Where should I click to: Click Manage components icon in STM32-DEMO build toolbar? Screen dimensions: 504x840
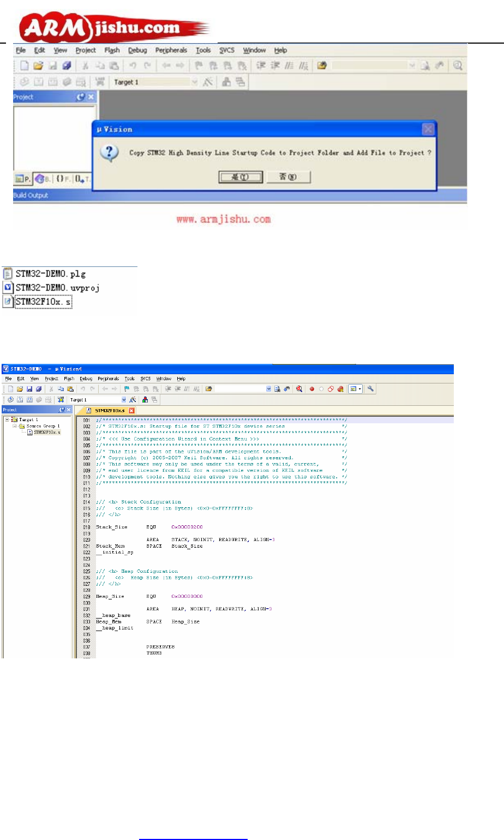(x=145, y=400)
